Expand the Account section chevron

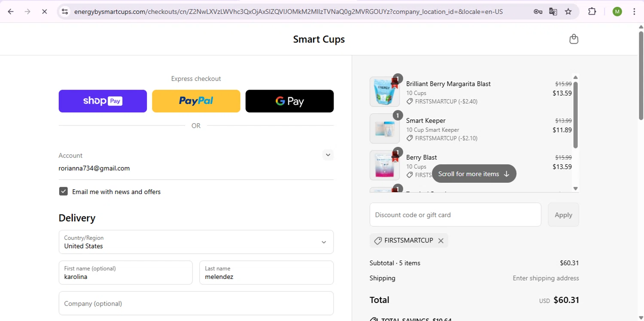328,155
